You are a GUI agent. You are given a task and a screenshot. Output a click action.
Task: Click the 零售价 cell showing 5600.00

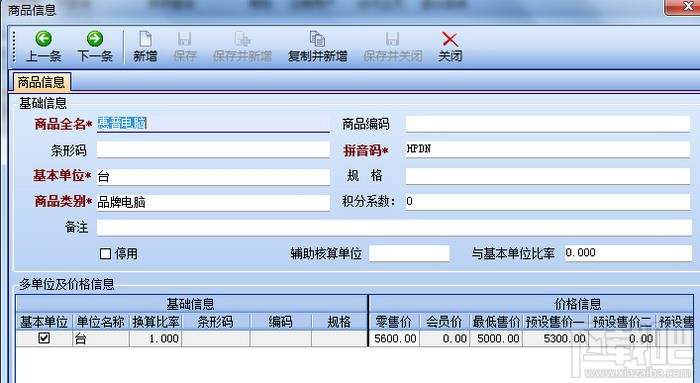394,338
